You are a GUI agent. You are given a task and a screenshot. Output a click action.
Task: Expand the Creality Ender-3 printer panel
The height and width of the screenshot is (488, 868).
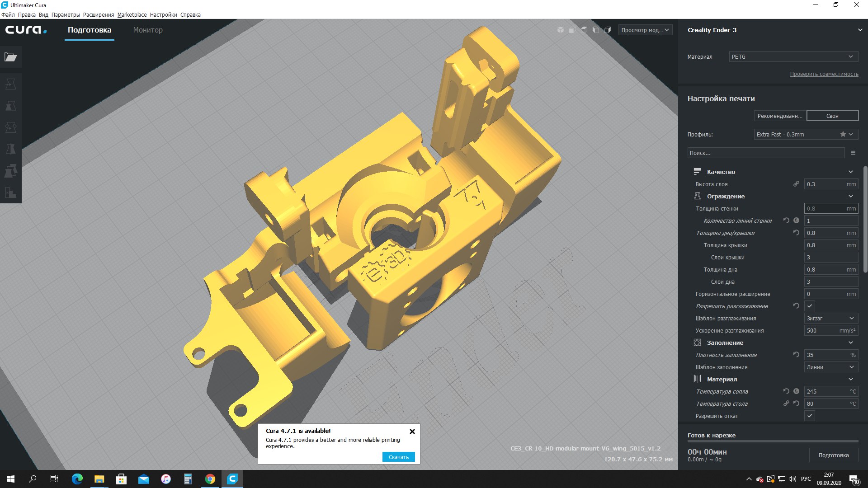click(x=860, y=30)
